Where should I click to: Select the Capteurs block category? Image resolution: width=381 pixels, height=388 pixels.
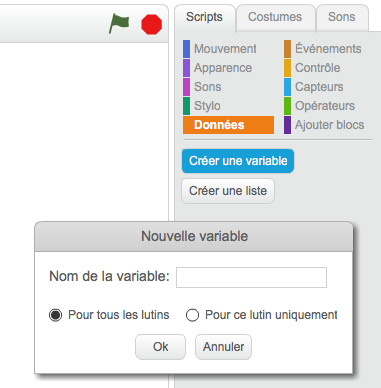coord(314,87)
